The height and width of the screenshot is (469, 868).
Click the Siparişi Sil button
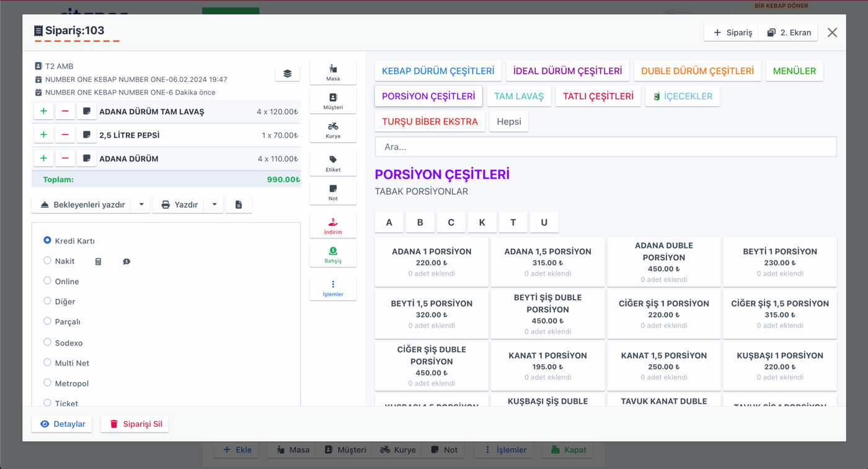point(135,424)
